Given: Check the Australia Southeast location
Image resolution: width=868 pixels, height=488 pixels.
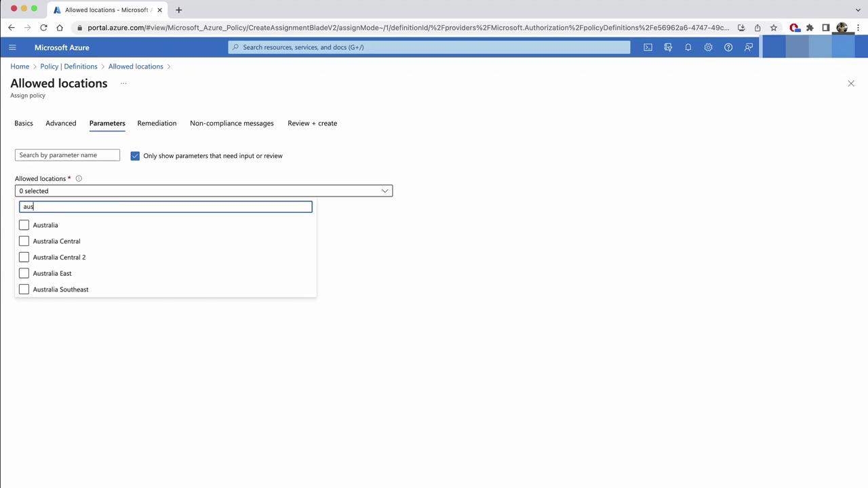Looking at the screenshot, I should coord(24,289).
